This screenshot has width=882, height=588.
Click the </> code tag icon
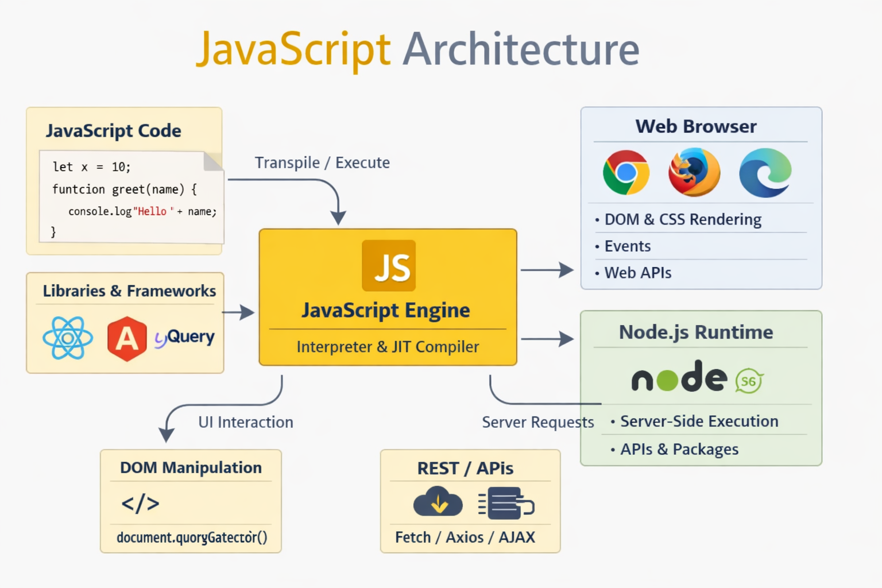tap(140, 504)
